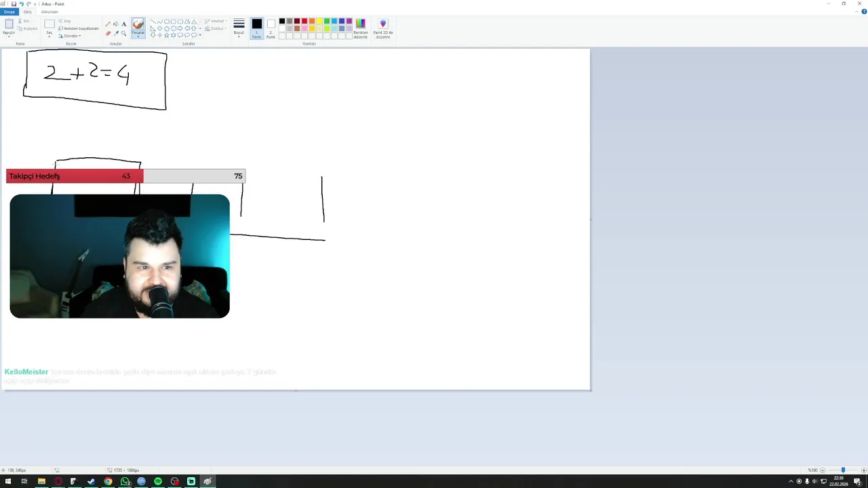Switch to the Giriş tab
Image resolution: width=868 pixels, height=488 pixels.
27,12
